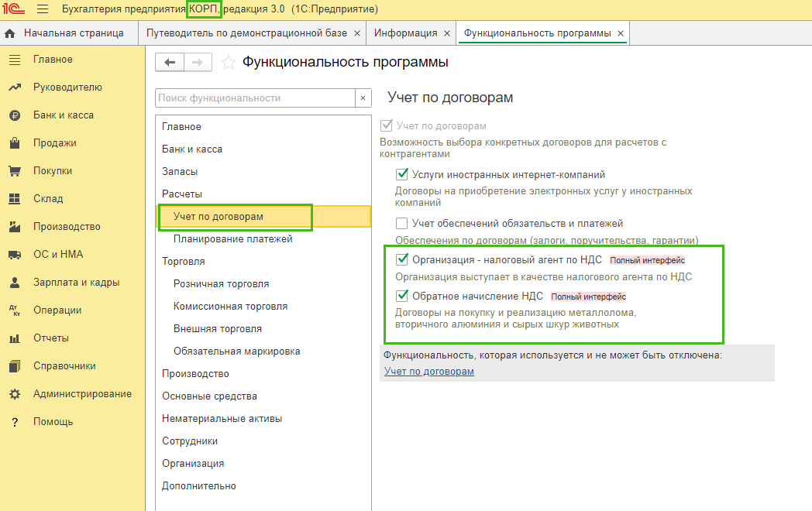Open Зарплата и кадры person icon
The image size is (812, 511).
(x=15, y=283)
